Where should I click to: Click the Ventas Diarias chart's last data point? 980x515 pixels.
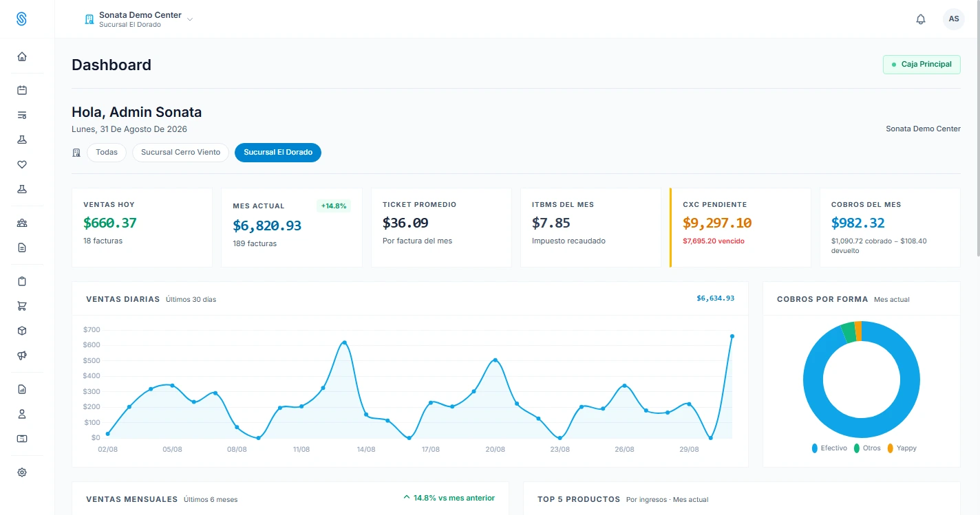pos(732,336)
